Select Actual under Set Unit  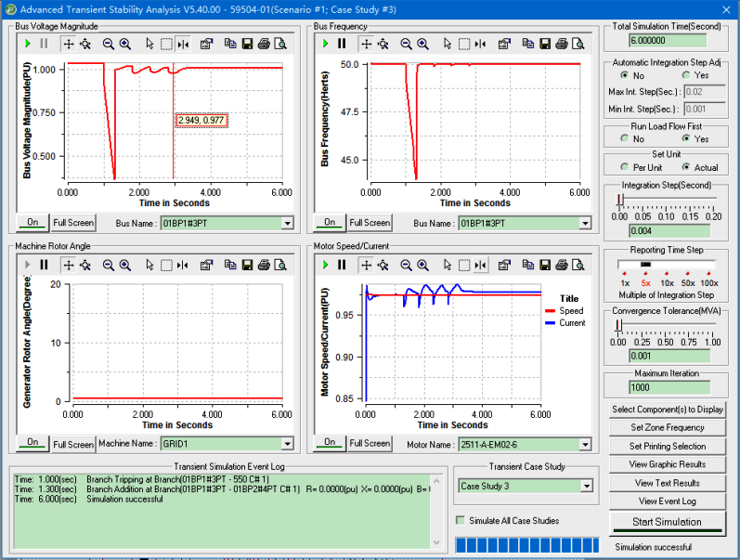[686, 167]
